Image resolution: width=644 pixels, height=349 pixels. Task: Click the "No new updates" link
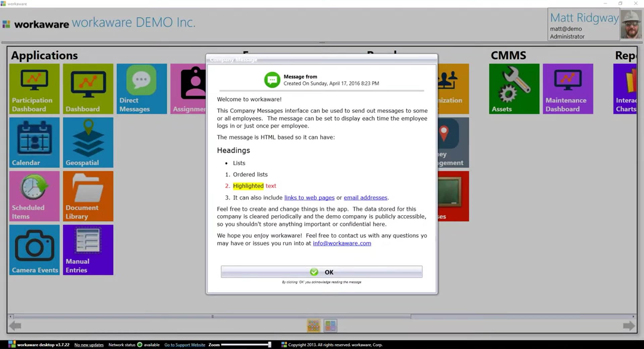point(89,345)
